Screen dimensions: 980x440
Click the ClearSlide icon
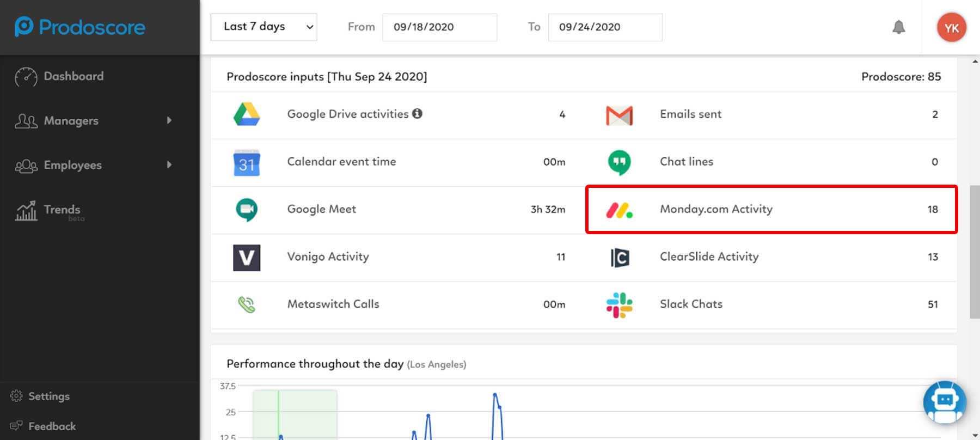620,258
